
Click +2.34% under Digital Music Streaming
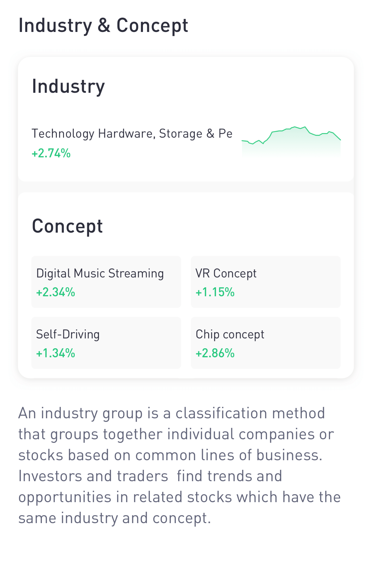(56, 292)
